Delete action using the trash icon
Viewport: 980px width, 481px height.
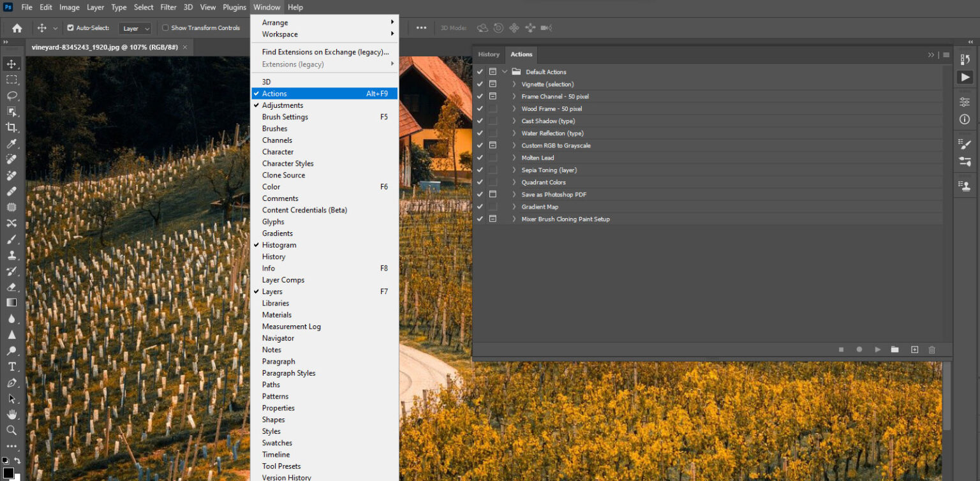pos(932,350)
